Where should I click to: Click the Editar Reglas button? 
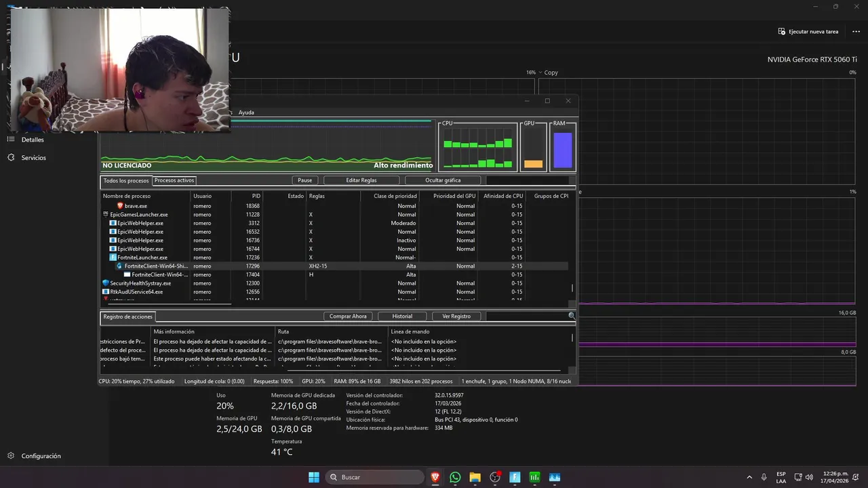point(361,180)
